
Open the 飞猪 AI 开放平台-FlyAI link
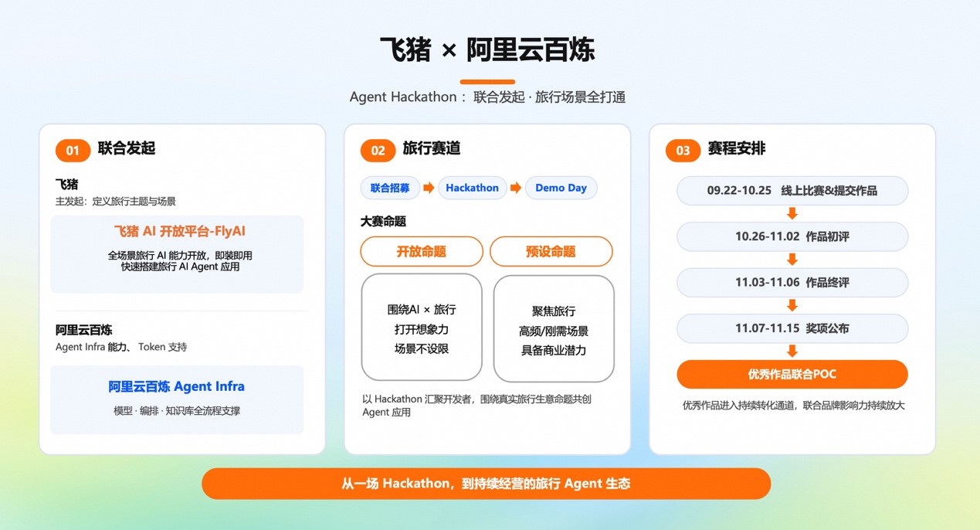coord(179,231)
